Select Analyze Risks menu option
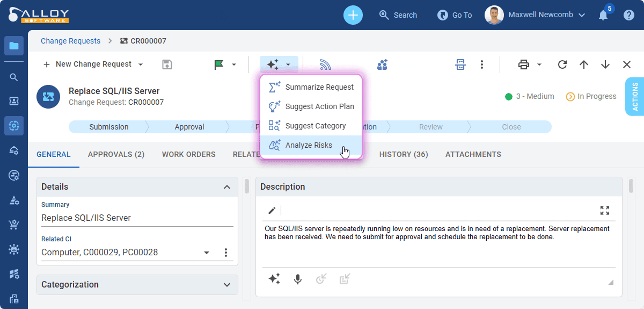The height and width of the screenshot is (309, 644). [x=309, y=145]
